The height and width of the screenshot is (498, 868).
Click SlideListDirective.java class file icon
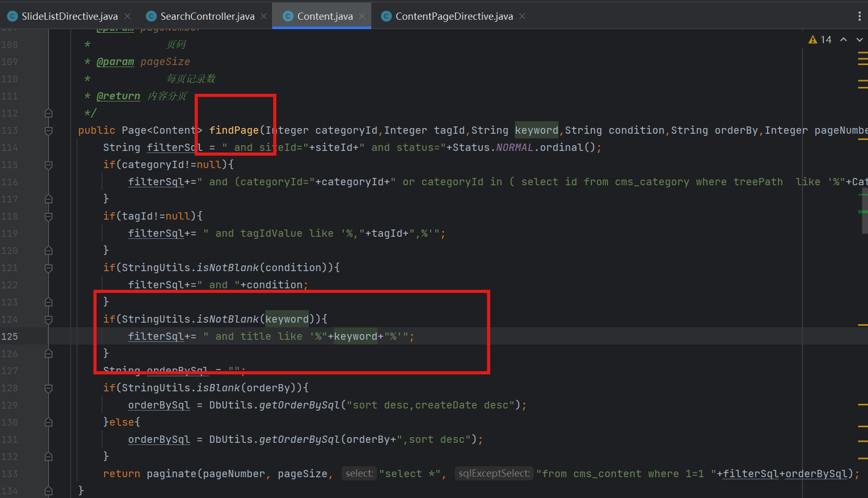tap(12, 17)
